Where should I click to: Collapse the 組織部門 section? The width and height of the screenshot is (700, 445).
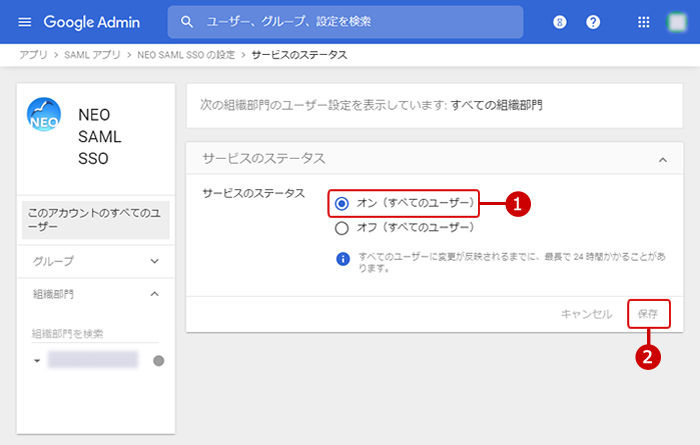[96, 294]
